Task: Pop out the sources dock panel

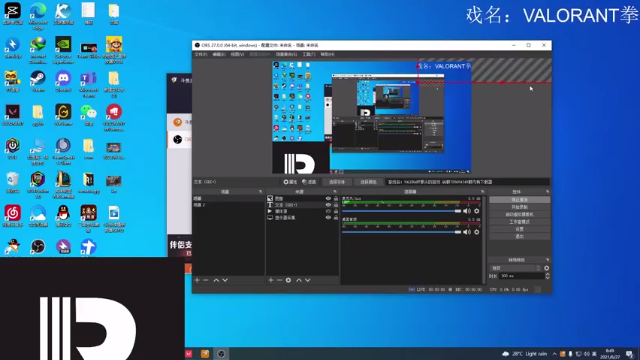Action: 335,191
